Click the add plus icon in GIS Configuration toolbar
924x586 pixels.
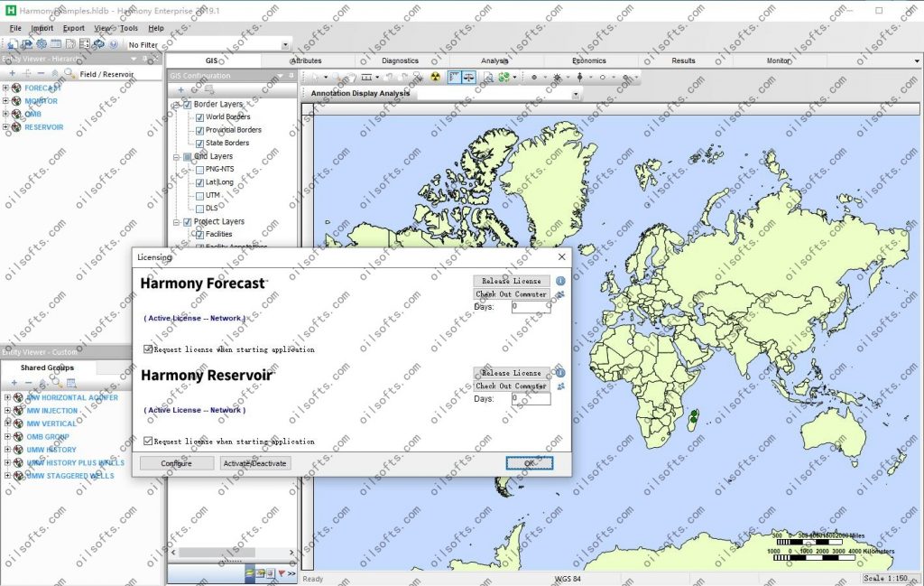coord(180,89)
